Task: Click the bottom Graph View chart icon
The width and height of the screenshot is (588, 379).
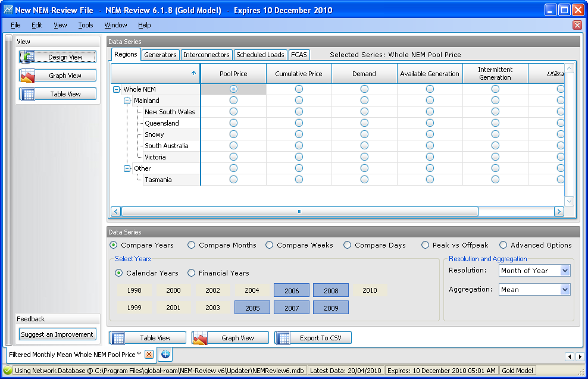Action: click(200, 338)
